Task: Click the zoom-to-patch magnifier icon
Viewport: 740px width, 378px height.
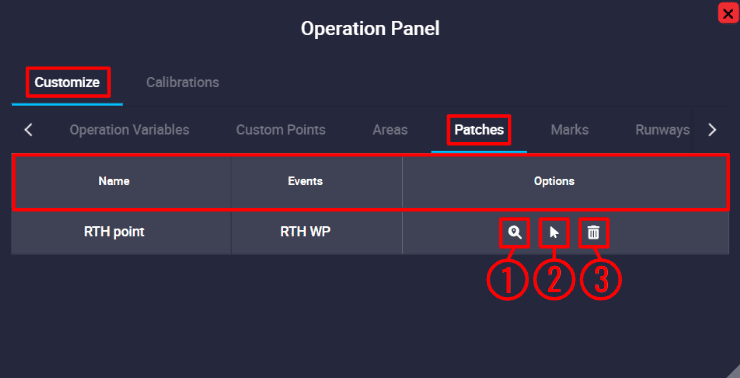Action: coord(515,232)
